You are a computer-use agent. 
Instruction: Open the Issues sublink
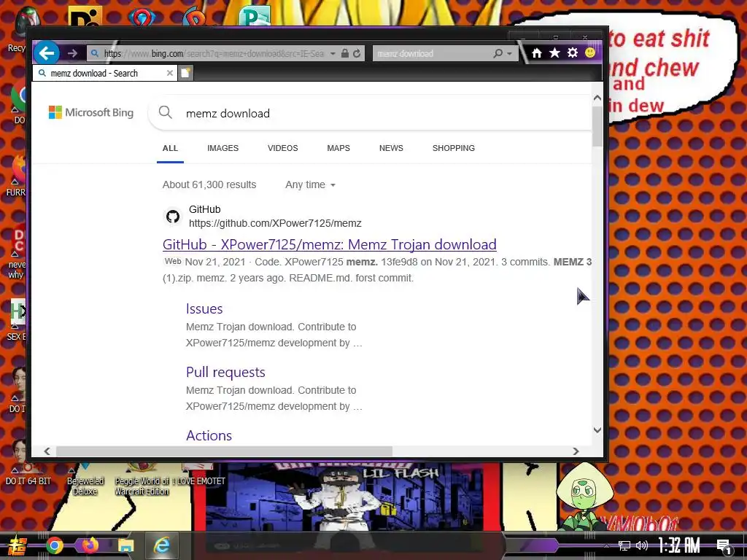coord(204,308)
